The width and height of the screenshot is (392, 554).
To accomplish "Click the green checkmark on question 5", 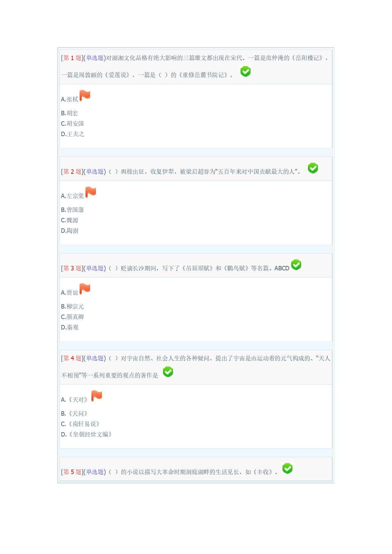I will [x=287, y=469].
